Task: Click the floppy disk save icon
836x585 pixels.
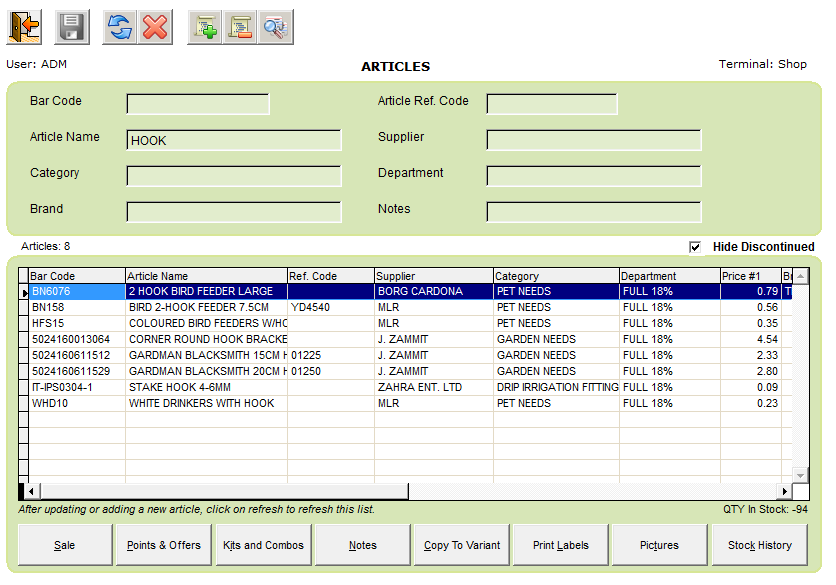Action: click(x=71, y=27)
